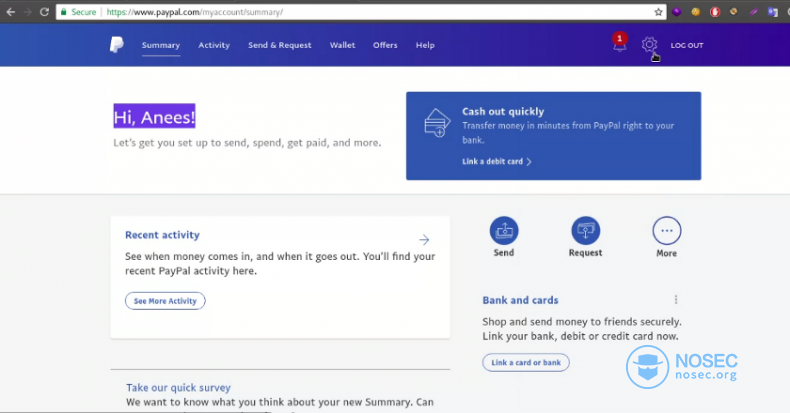Click the Send money icon
Image resolution: width=790 pixels, height=413 pixels.
[x=504, y=231]
